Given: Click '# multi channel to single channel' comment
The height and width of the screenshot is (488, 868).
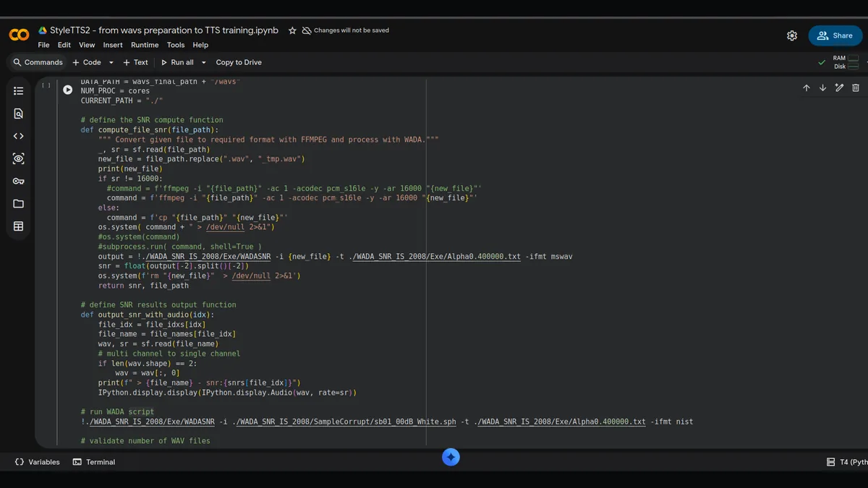Looking at the screenshot, I should click(x=169, y=354).
